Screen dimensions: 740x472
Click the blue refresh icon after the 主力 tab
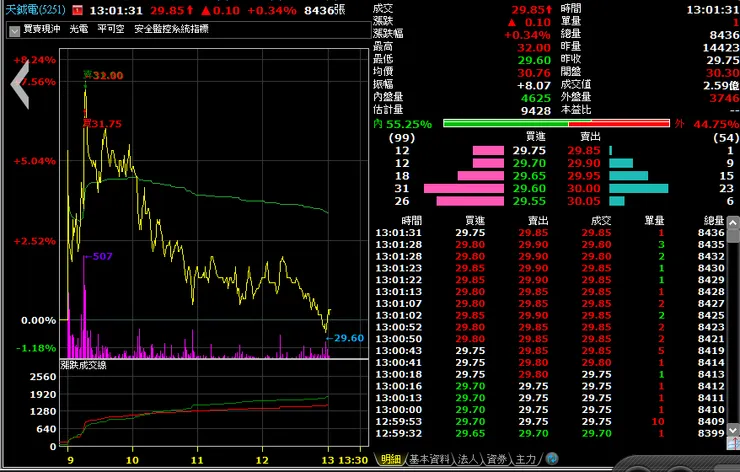552,458
